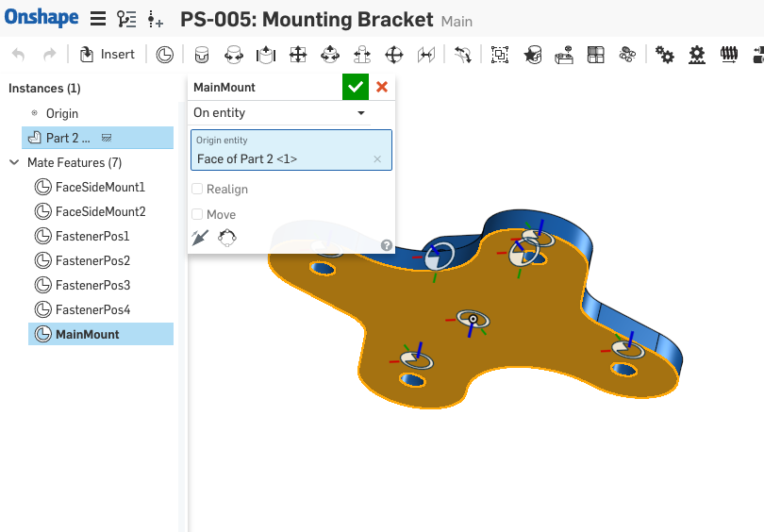Select the Ball mate tool
The image size is (764, 532).
394,54
